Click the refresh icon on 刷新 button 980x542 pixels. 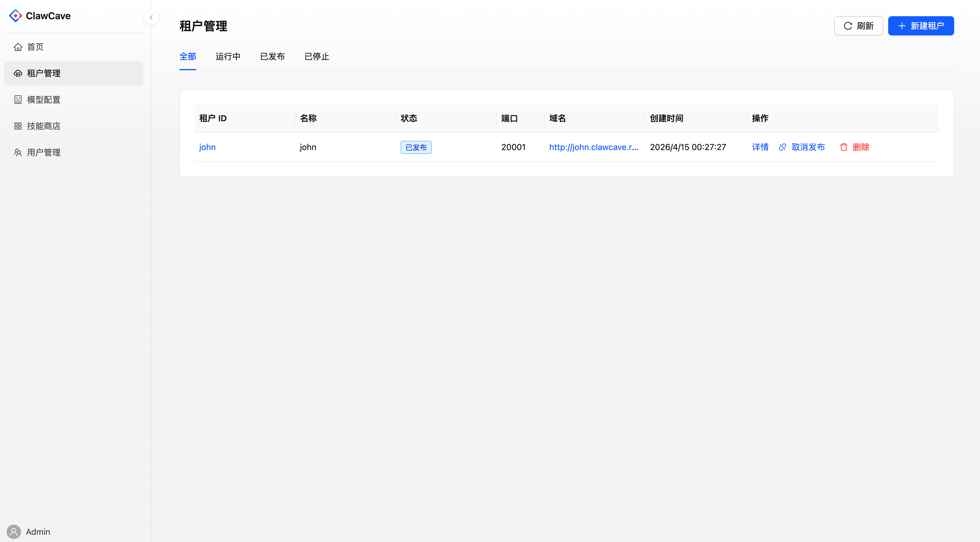click(848, 26)
